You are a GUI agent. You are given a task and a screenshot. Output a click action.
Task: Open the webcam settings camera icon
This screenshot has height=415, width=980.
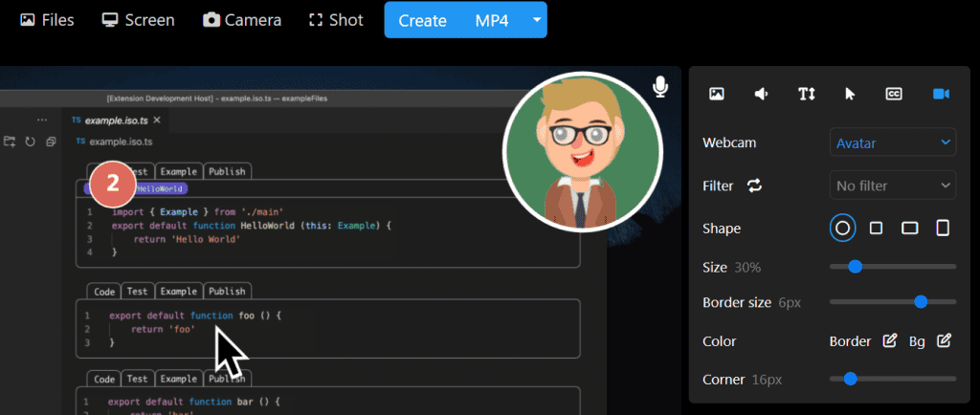coord(940,94)
